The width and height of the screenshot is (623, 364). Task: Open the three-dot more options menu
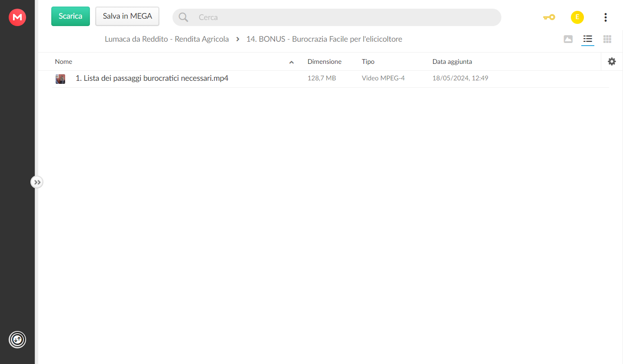click(x=605, y=17)
